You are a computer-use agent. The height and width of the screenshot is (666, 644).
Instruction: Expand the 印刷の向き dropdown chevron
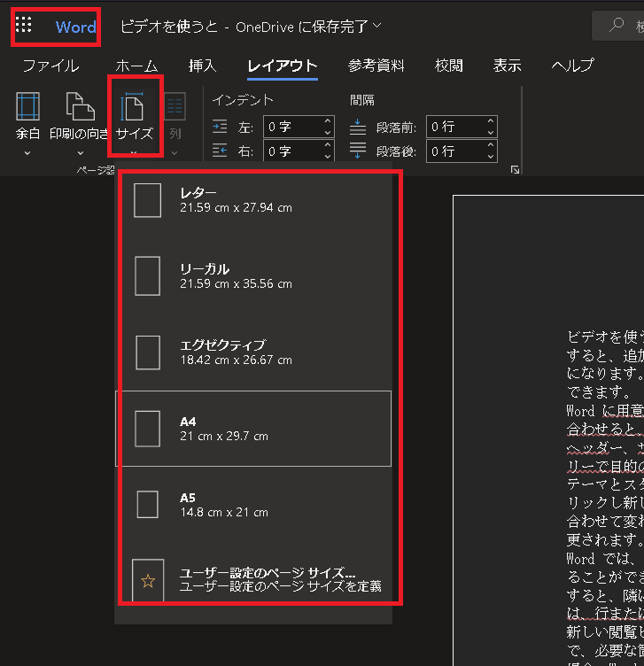[x=81, y=153]
